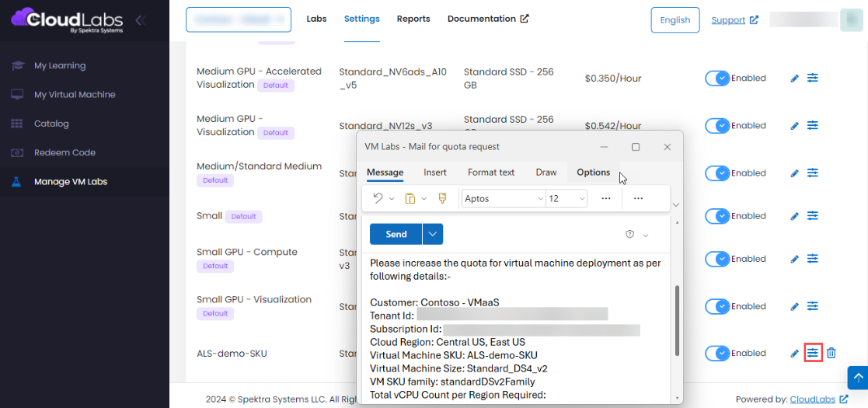Open the tenant selector dropdown in header
The height and width of the screenshot is (408, 868).
pos(239,20)
